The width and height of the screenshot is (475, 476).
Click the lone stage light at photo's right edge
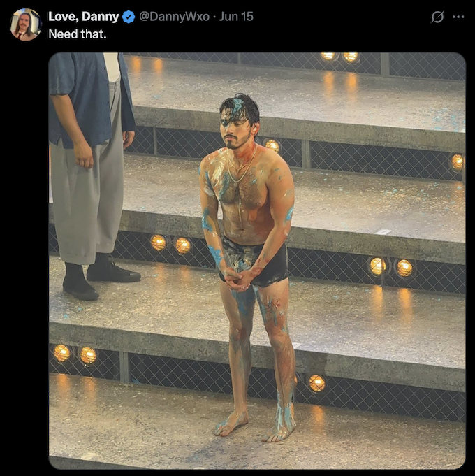pyautogui.click(x=458, y=161)
